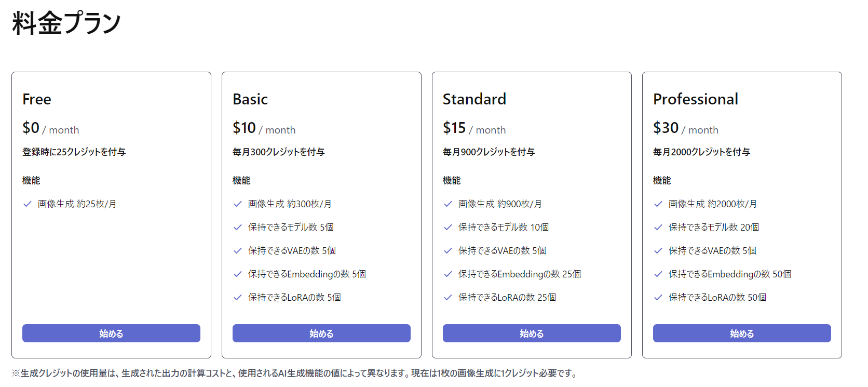Click the 料金プラン page heading
The width and height of the screenshot is (868, 387).
coord(66,23)
